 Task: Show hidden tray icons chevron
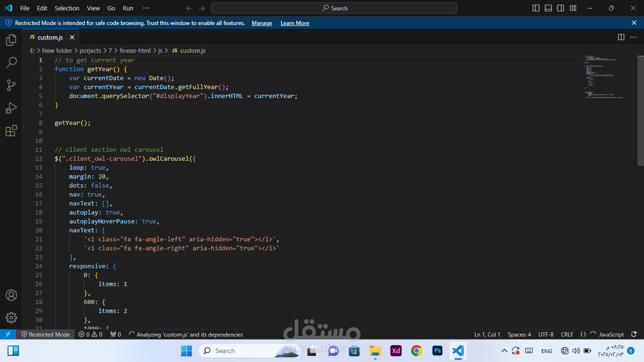pos(504,351)
